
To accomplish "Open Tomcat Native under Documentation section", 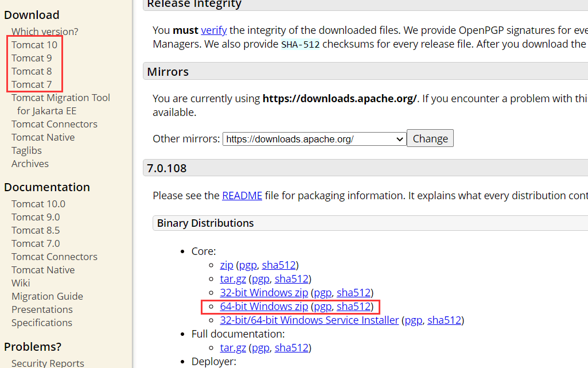I will coord(43,270).
